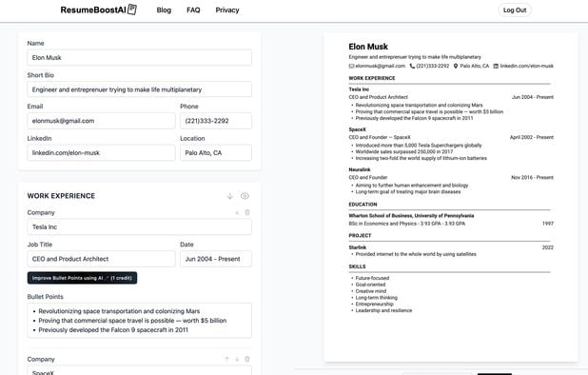
Task: Click the Log Out button
Action: pos(515,10)
